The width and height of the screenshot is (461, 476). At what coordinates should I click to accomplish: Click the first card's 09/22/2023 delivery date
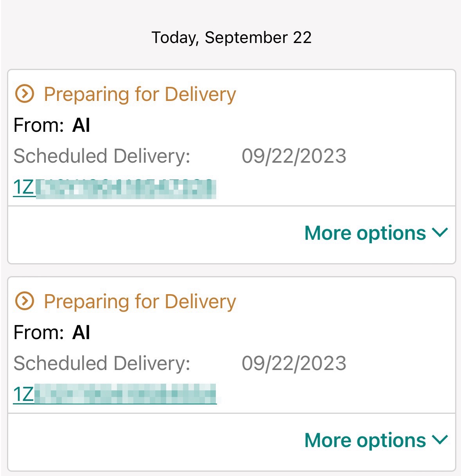click(x=294, y=156)
